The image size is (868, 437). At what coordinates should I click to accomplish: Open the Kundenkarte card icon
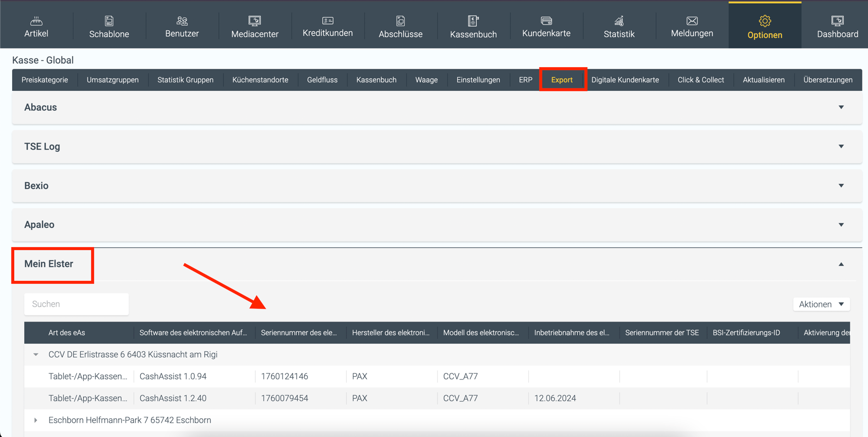pos(546,21)
